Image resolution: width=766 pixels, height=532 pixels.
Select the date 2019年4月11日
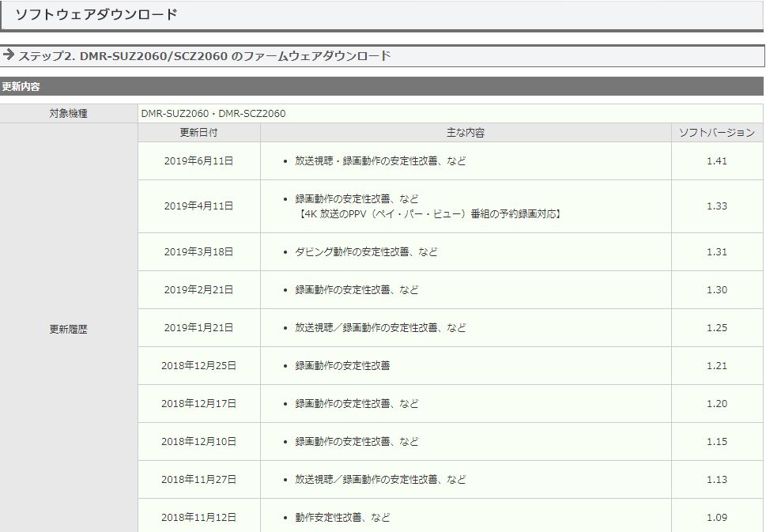199,206
